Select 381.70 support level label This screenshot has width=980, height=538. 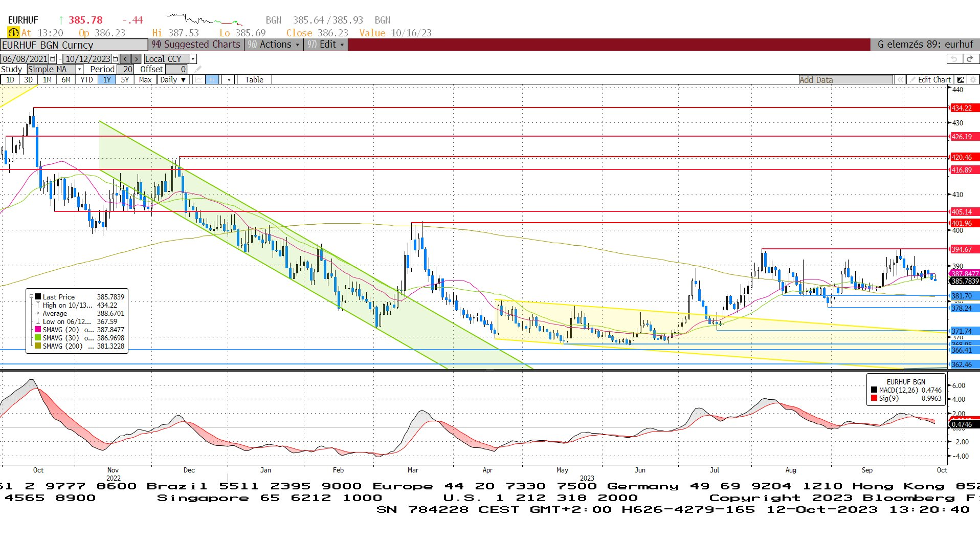pos(964,296)
